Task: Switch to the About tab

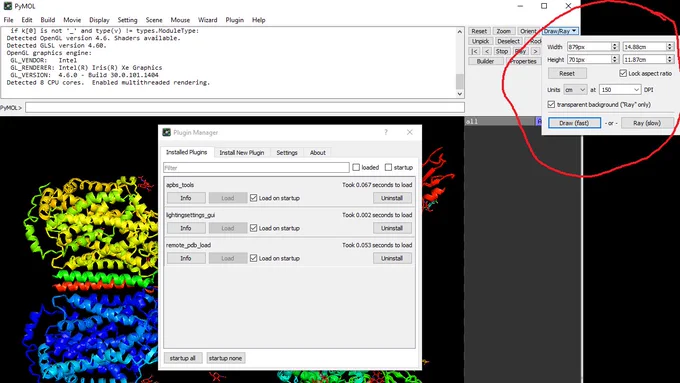Action: (x=317, y=153)
